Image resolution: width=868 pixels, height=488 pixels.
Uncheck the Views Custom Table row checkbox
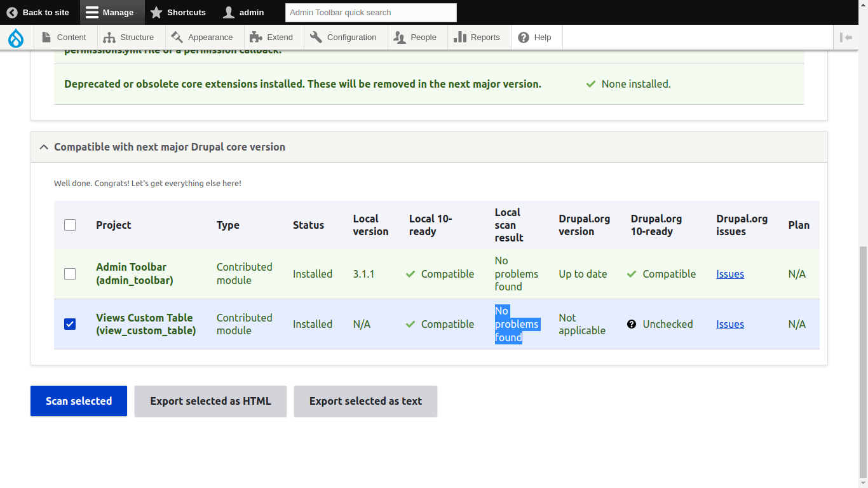(x=70, y=323)
